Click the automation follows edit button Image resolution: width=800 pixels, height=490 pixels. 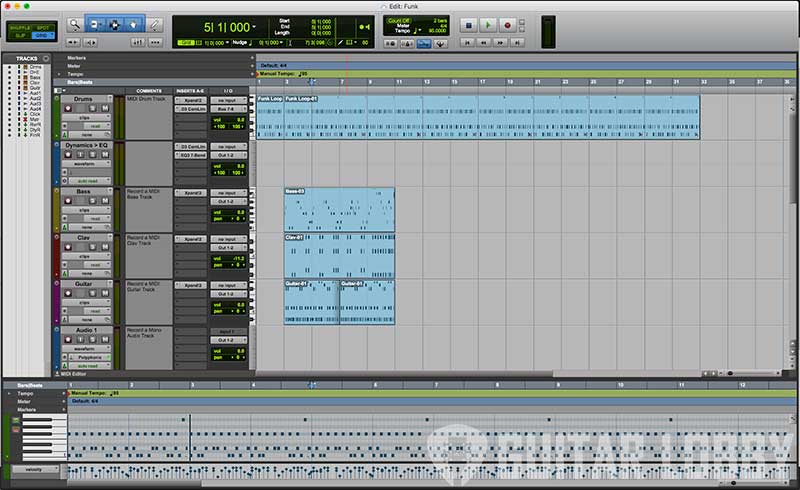pos(138,42)
